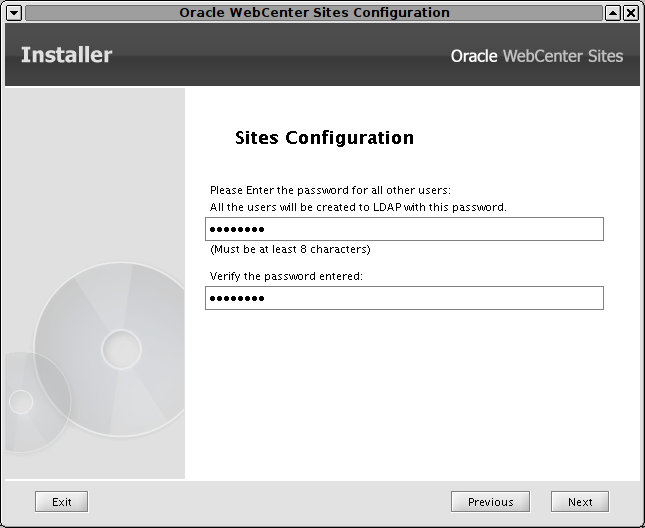
Task: Click the center hole of large disc
Action: coord(121,350)
